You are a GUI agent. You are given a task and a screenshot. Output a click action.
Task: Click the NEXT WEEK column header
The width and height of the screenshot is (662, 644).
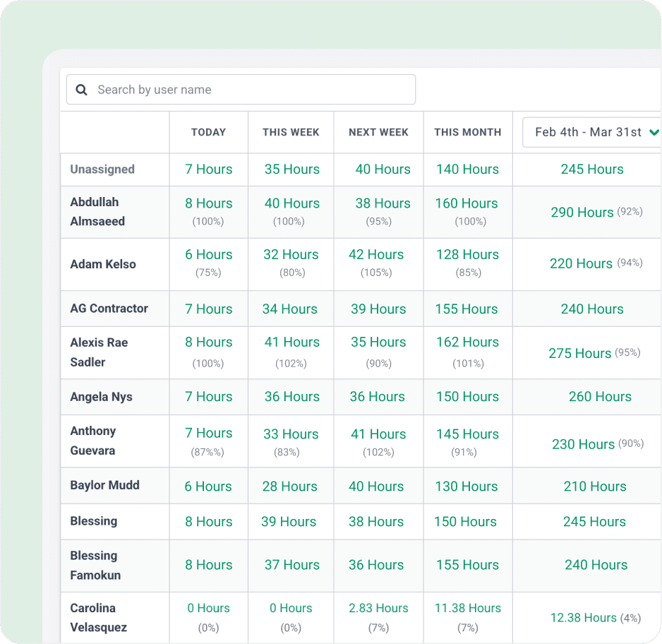(x=378, y=132)
